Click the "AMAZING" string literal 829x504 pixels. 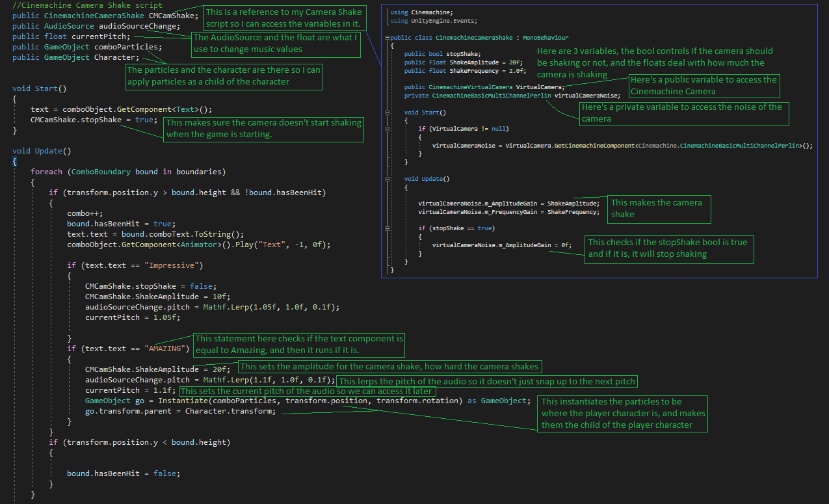pos(166,349)
